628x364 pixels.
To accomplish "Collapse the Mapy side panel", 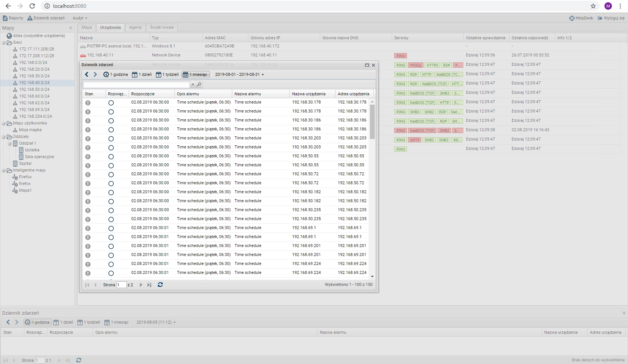I will point(70,28).
